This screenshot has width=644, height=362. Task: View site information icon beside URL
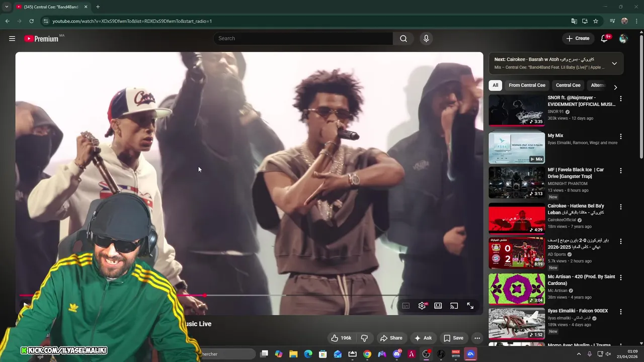(46, 21)
